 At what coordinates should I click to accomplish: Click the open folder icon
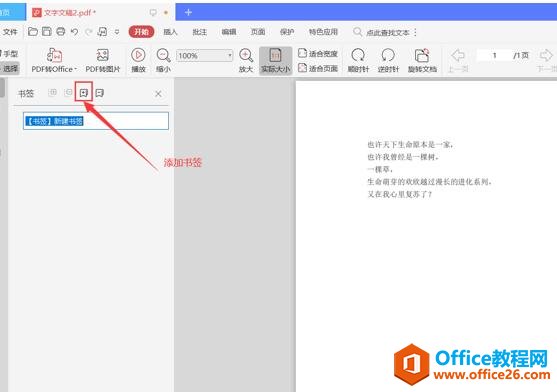coord(33,32)
